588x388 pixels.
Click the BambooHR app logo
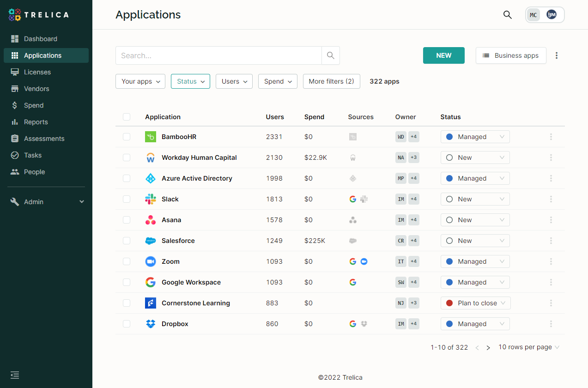coord(151,137)
